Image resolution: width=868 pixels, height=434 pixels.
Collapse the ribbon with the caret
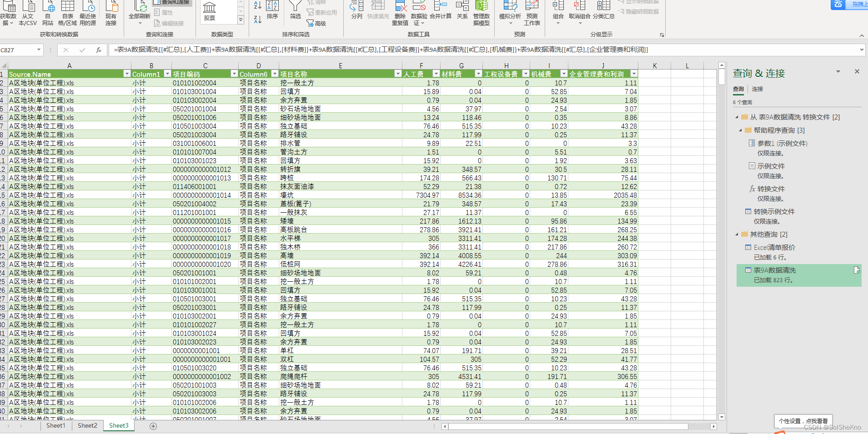click(x=862, y=35)
